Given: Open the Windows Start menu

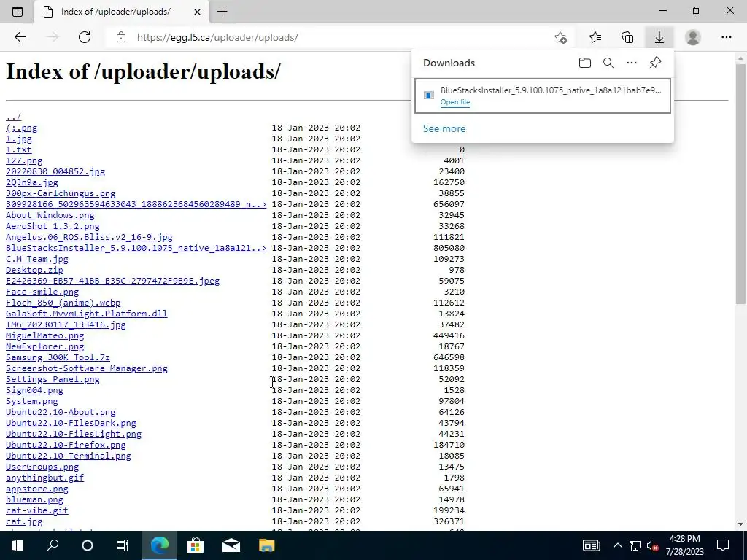Looking at the screenshot, I should pyautogui.click(x=18, y=545).
